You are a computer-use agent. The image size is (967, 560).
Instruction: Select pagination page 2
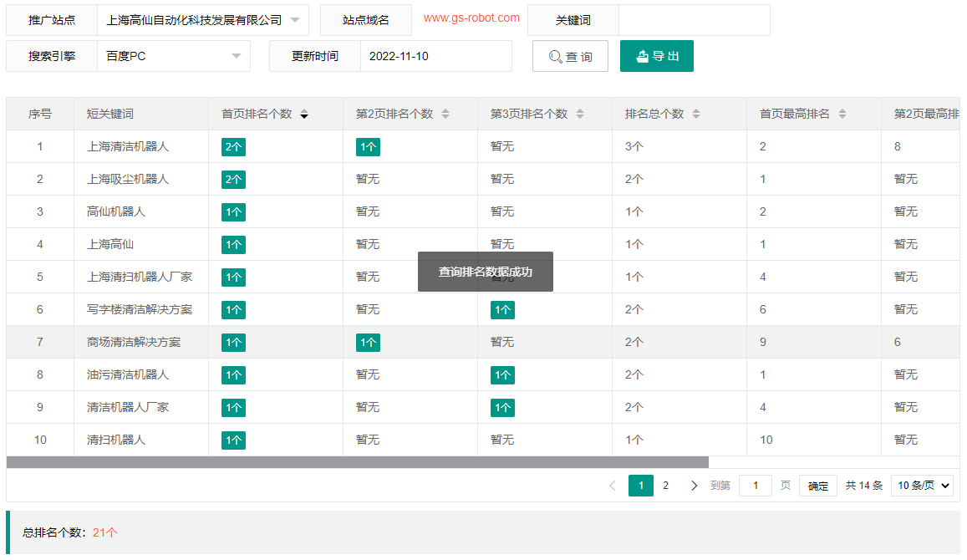tap(664, 485)
